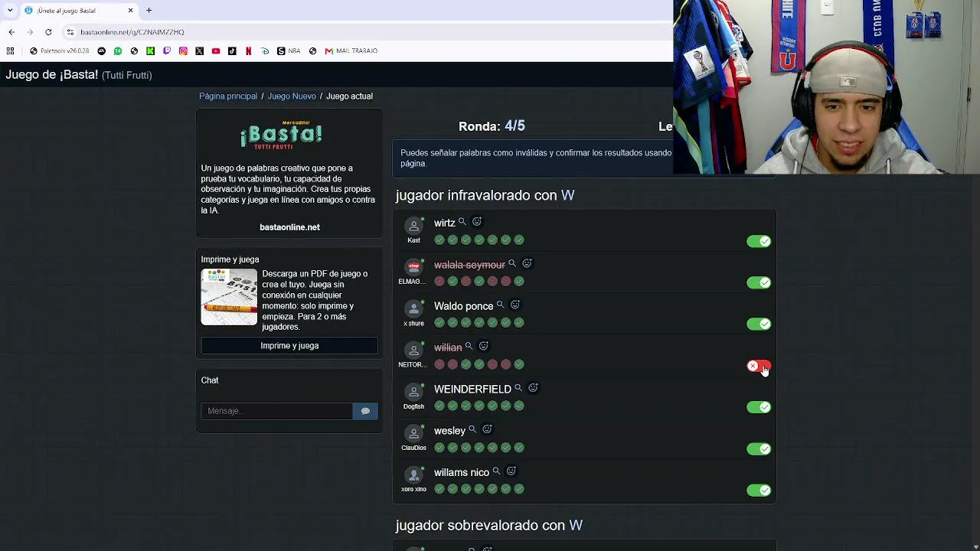Toggle validity switch for WEINDERFIELD
980x551 pixels.
pyautogui.click(x=759, y=407)
